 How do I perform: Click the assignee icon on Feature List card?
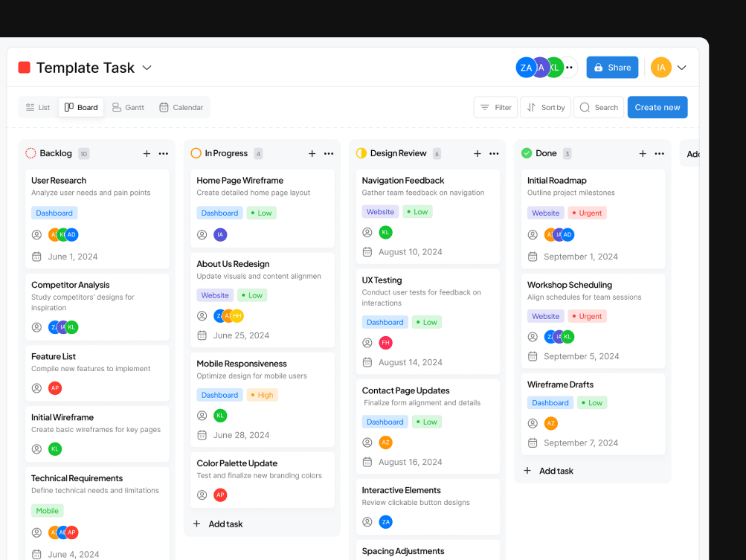point(36,387)
